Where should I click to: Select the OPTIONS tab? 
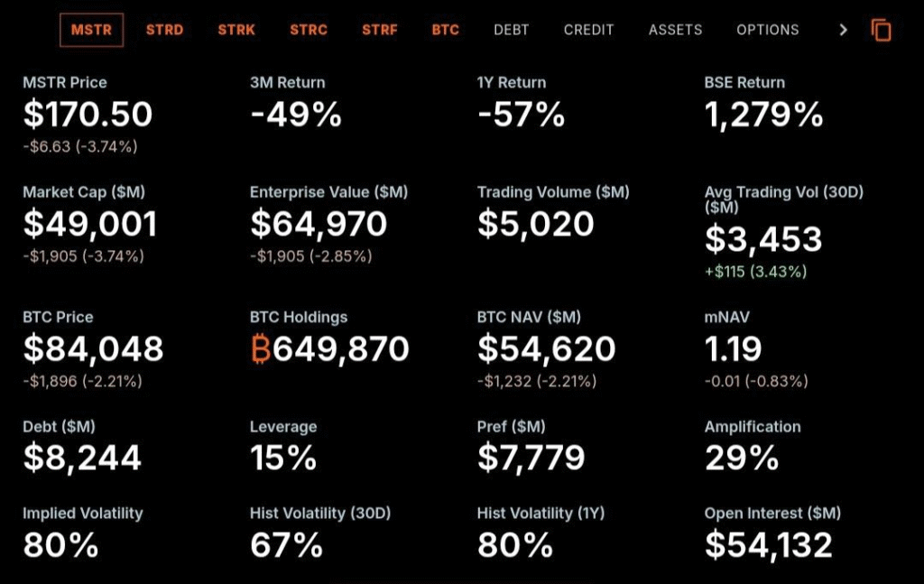[x=767, y=30]
